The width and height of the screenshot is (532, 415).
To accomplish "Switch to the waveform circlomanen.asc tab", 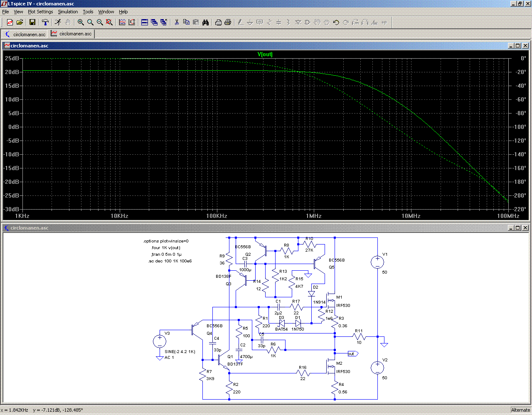I will click(71, 34).
